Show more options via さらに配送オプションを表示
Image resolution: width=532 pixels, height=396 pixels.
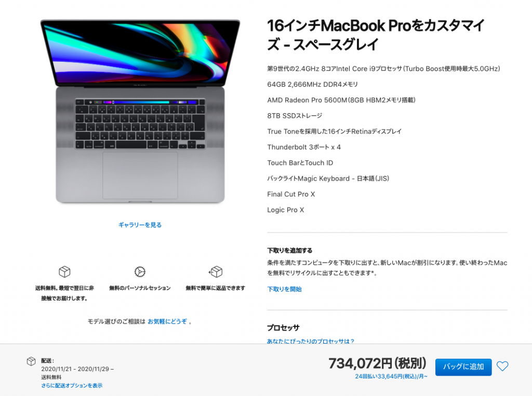[x=72, y=386]
